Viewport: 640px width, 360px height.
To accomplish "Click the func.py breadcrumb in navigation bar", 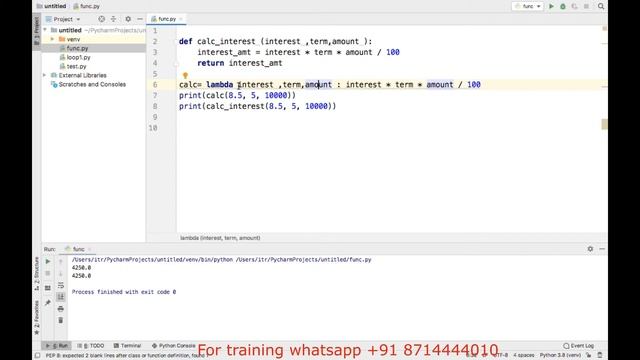I will [87, 6].
